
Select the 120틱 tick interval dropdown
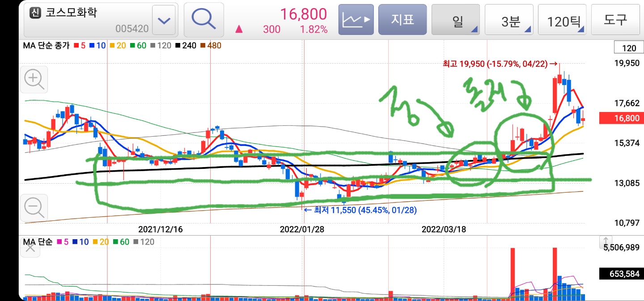tap(562, 20)
